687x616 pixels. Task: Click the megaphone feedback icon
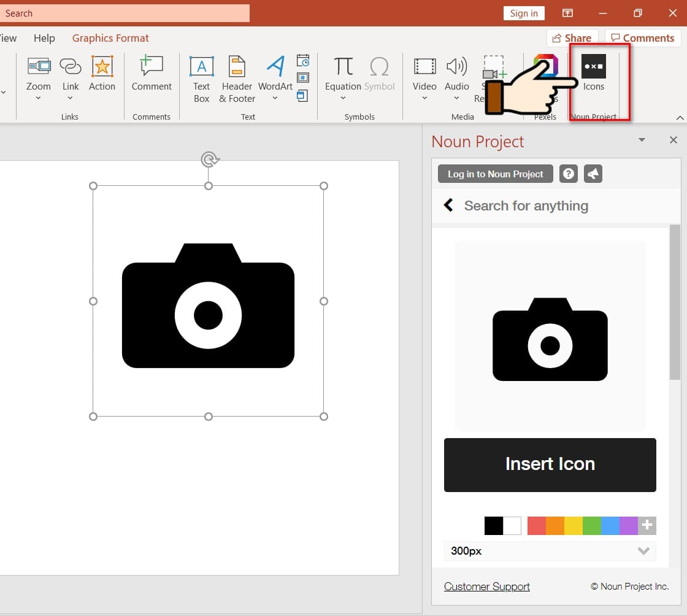pos(593,174)
